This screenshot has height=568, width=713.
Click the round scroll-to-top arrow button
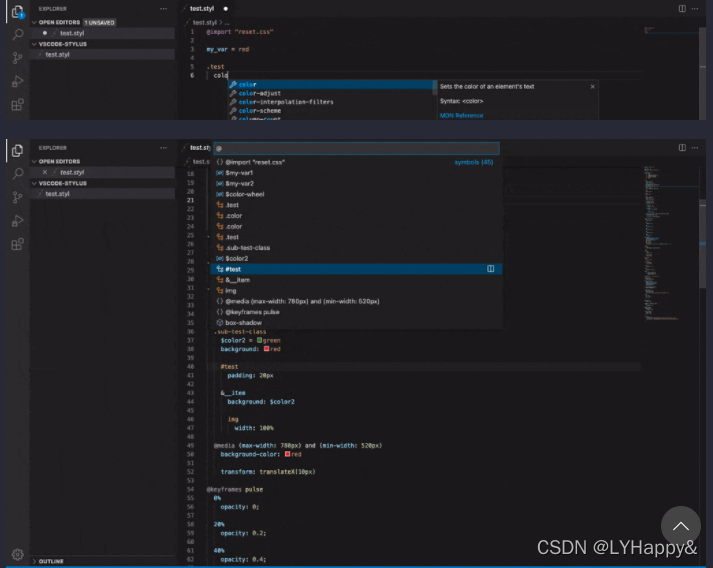[x=681, y=526]
